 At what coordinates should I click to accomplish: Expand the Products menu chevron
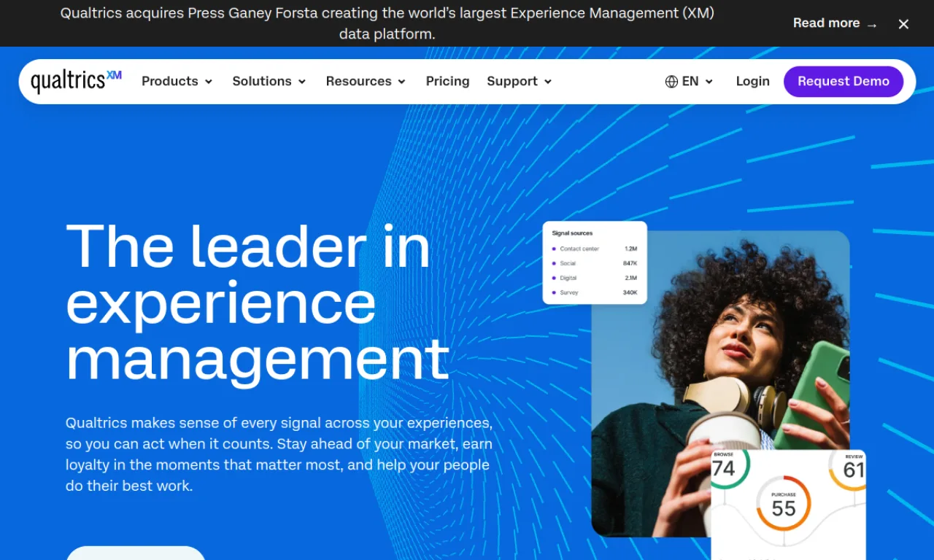[209, 82]
